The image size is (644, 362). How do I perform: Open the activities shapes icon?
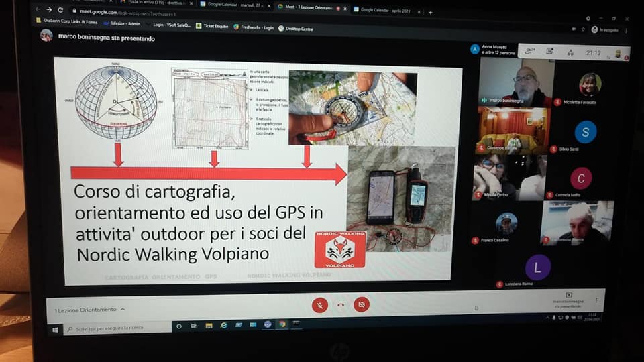(570, 52)
